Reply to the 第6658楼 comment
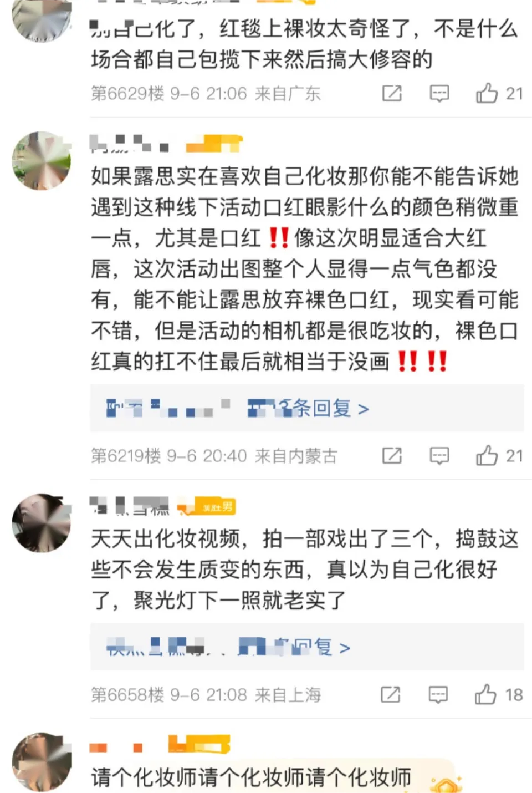The width and height of the screenshot is (532, 793). (x=438, y=694)
